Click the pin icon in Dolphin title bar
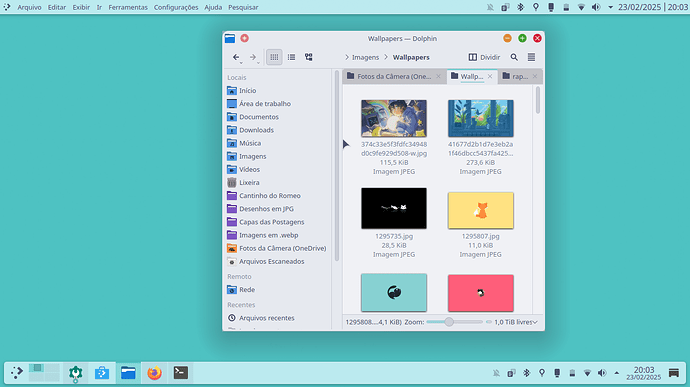Viewport: 690px width, 387px height. tap(244, 38)
